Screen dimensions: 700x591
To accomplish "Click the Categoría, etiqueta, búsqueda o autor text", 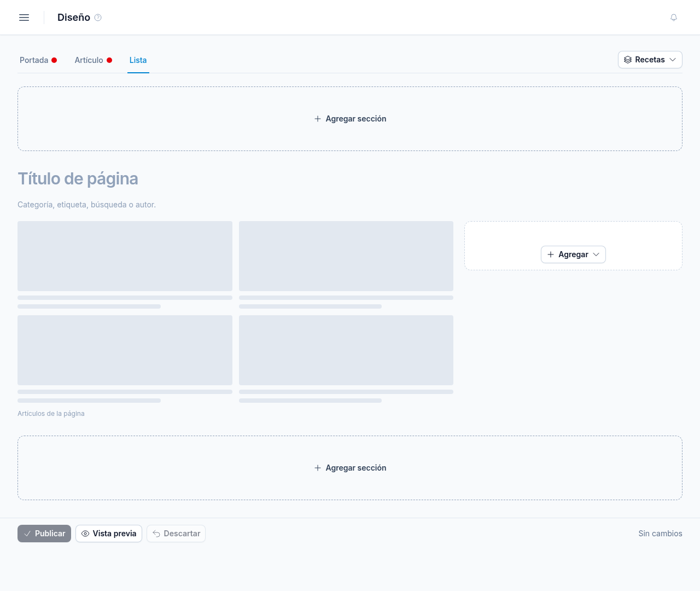I will point(86,205).
